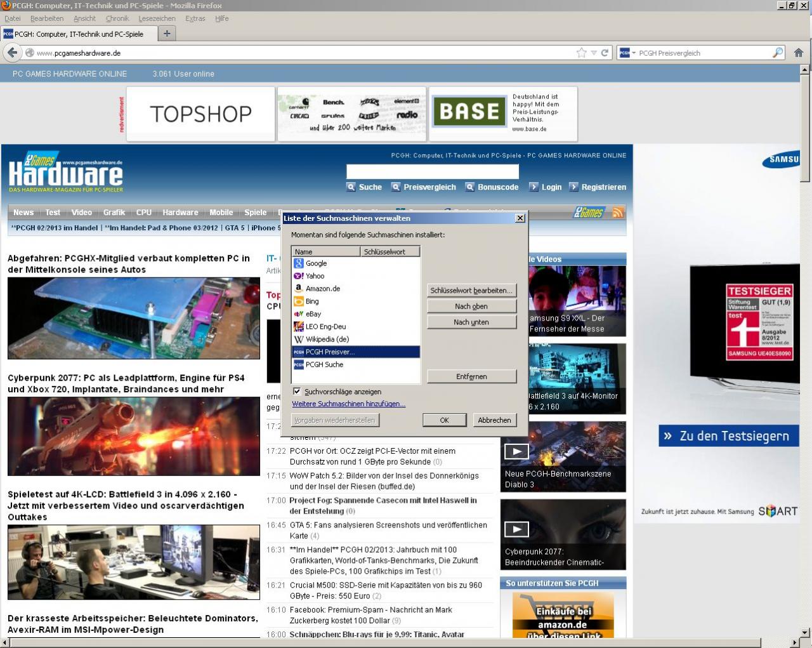Open the CPU section in the site navigation
Viewport: 812px width, 648px height.
144,213
